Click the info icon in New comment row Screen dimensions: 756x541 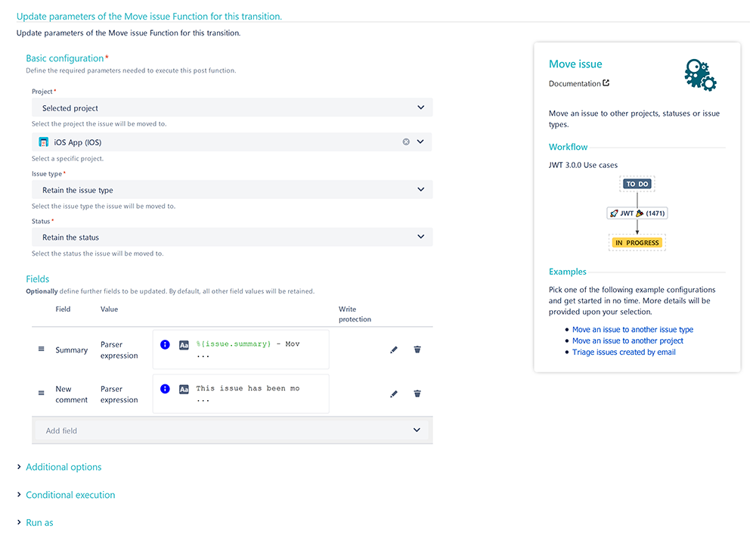pos(165,388)
